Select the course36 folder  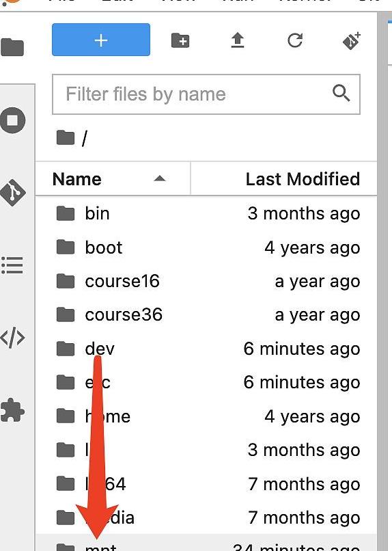(206, 315)
